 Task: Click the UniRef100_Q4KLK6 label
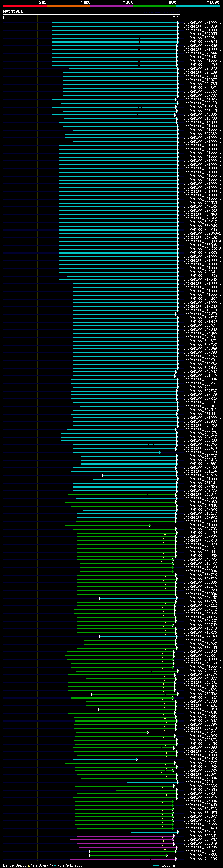(x=200, y=206)
